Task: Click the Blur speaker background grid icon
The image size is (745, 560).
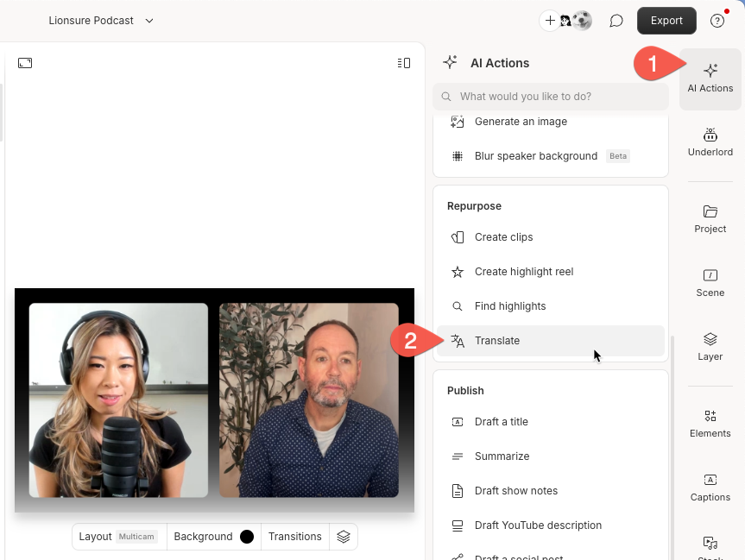Action: (457, 156)
